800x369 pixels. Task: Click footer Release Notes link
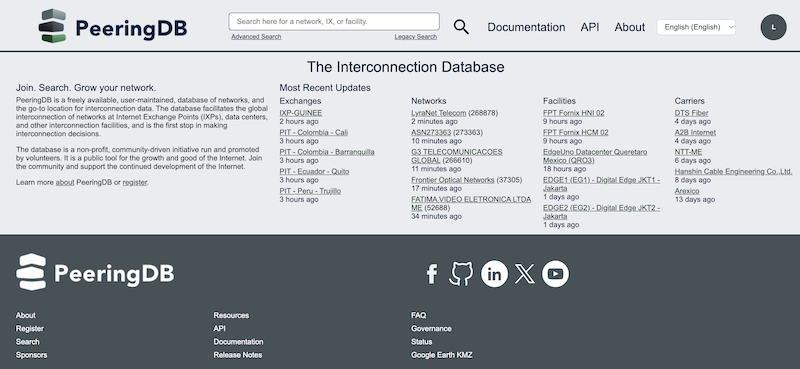tap(238, 355)
